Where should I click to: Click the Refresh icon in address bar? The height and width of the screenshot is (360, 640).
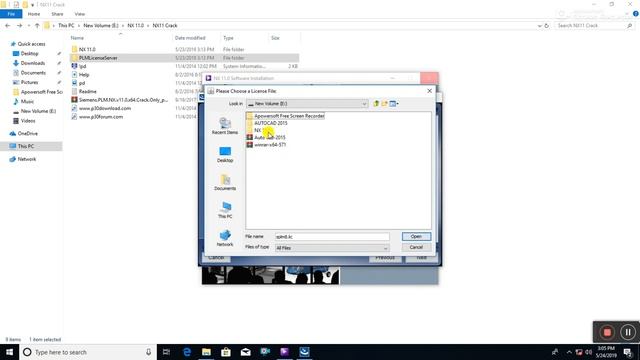pos(547,26)
